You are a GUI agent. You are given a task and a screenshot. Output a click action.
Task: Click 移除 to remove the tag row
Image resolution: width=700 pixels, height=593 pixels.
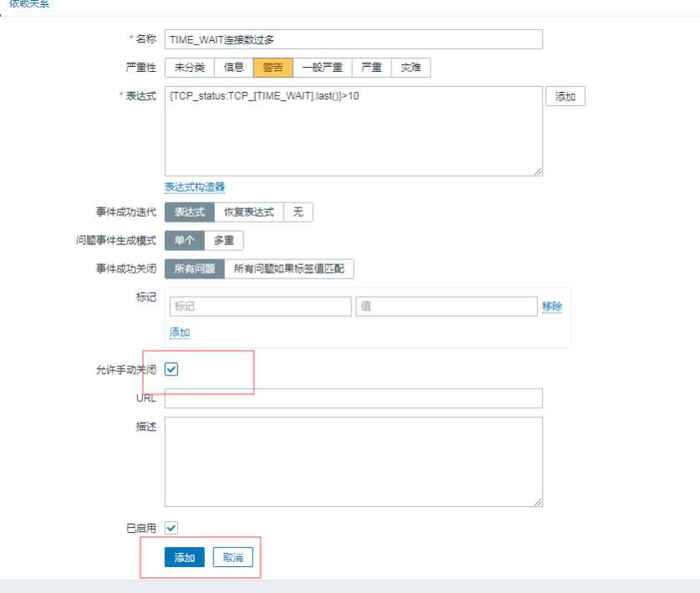pos(552,307)
